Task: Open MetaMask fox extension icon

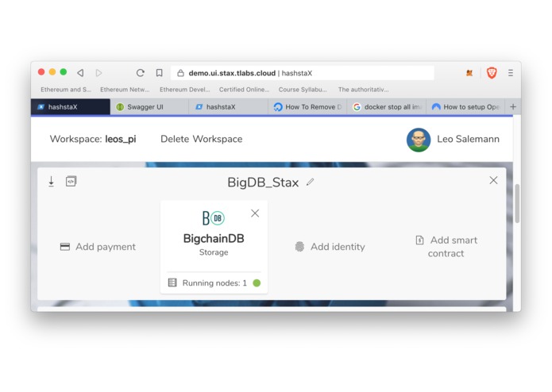Action: tap(469, 73)
